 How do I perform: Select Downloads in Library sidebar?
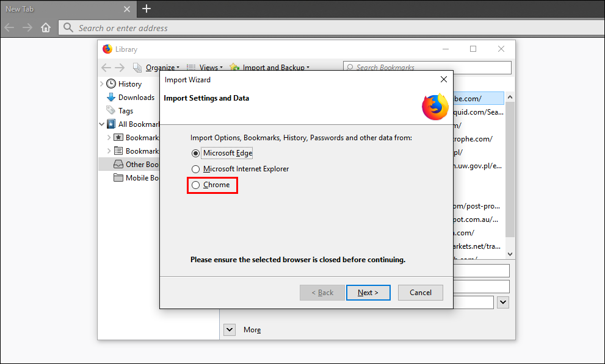coord(136,98)
